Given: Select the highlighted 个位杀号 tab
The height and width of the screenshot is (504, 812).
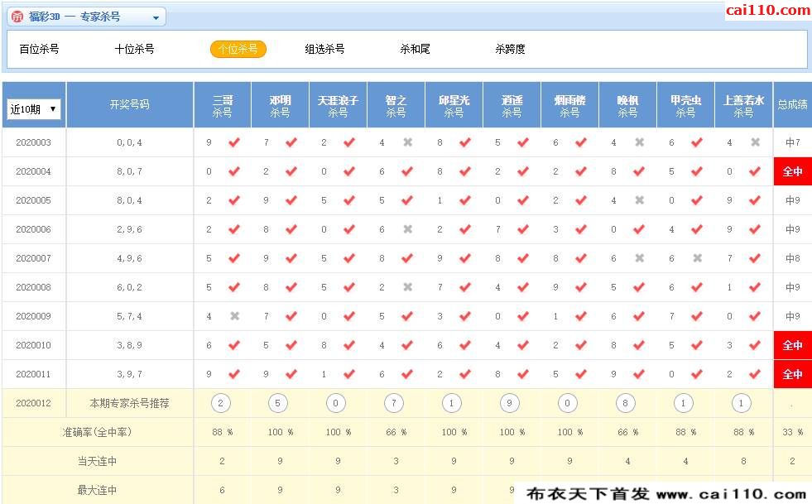Looking at the screenshot, I should 238,49.
